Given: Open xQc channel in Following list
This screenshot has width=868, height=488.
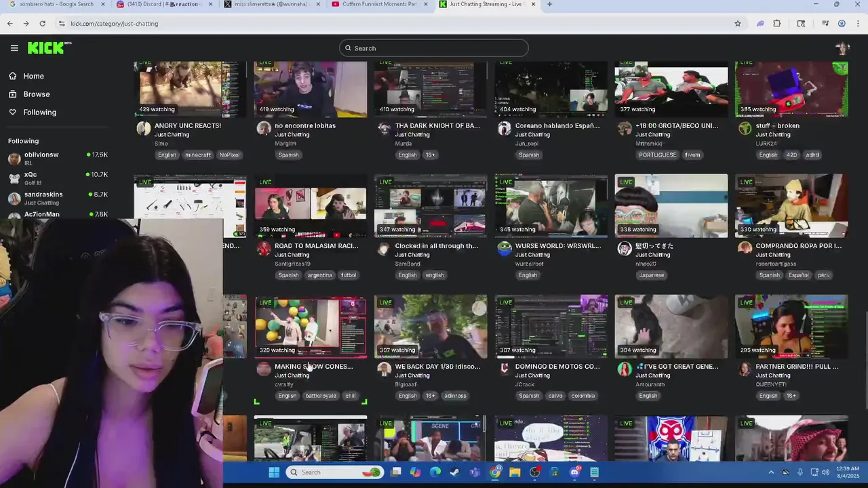Looking at the screenshot, I should tap(58, 178).
